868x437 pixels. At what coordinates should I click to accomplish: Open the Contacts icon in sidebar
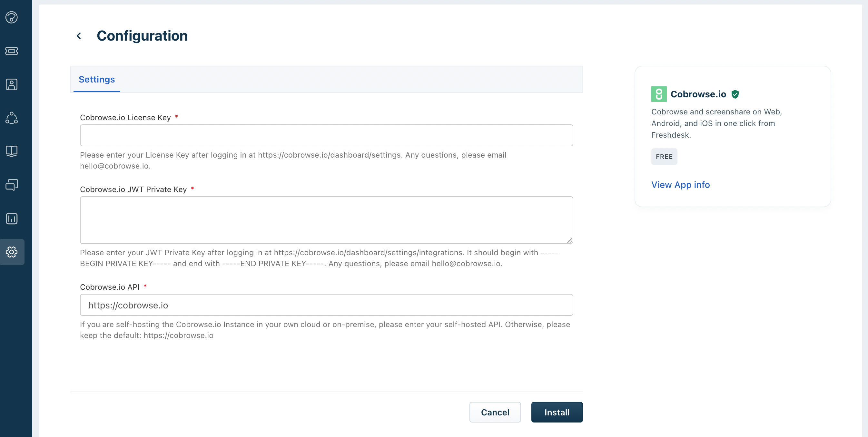(12, 84)
